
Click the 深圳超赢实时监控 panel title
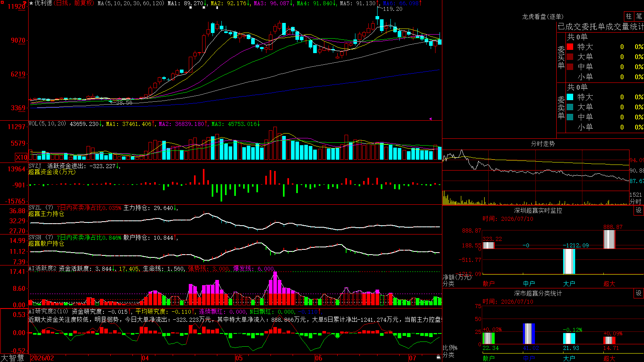[x=538, y=210]
